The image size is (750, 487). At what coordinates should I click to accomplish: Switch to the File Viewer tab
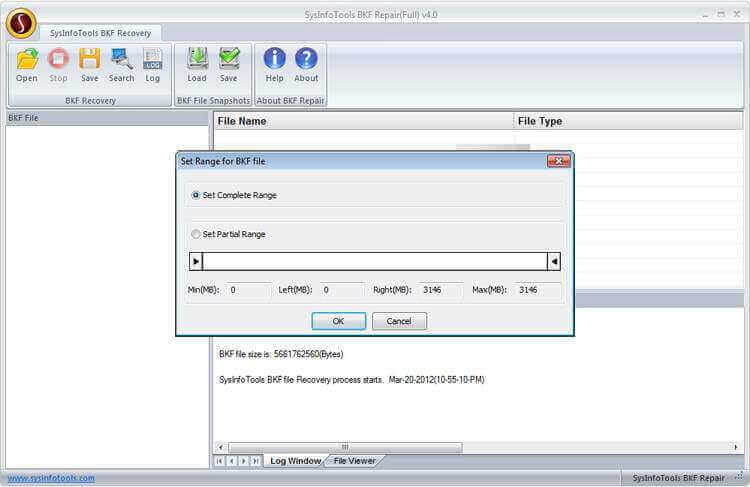pos(354,461)
